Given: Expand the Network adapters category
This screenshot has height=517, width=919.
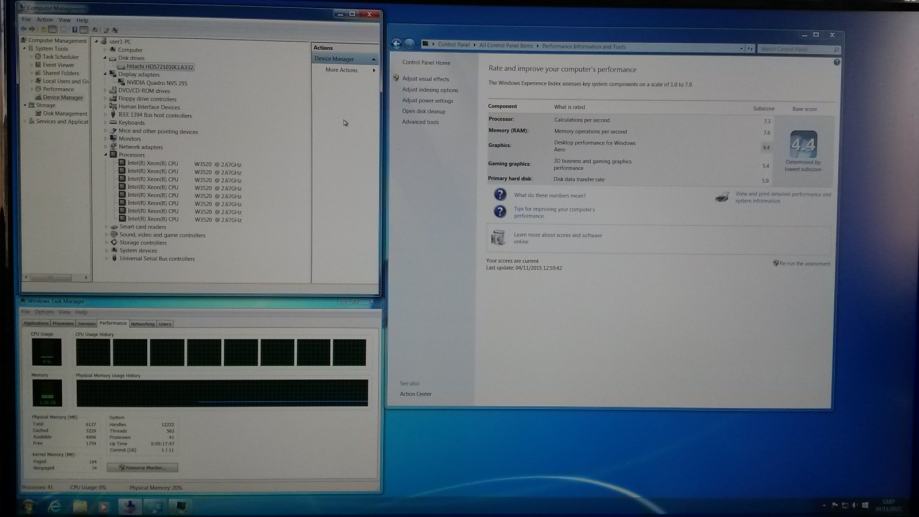Looking at the screenshot, I should click(105, 147).
